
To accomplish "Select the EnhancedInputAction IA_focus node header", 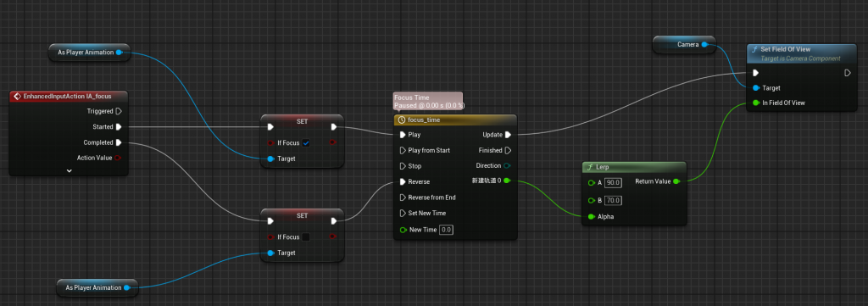I will pos(70,97).
